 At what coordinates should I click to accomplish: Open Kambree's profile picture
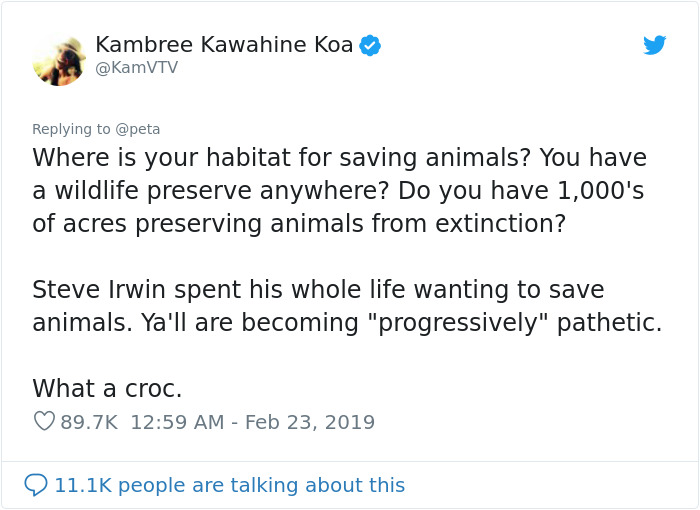[x=59, y=60]
